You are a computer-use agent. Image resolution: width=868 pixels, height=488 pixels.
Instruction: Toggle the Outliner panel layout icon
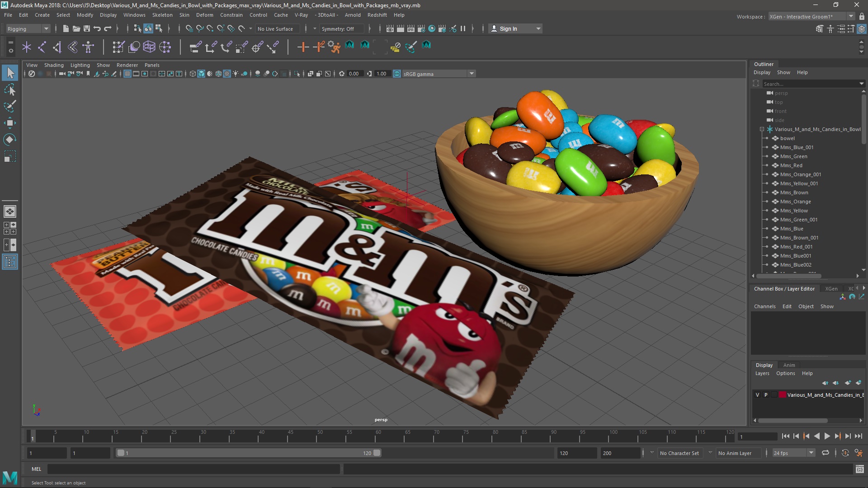10,262
